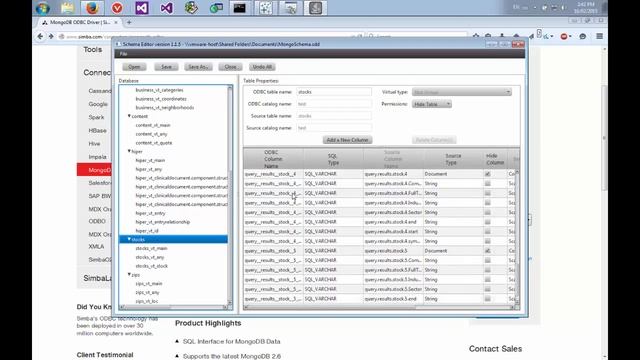Open the red Vivaldi taskbar icon
The height and width of the screenshot is (360, 640).
(x=117, y=8)
